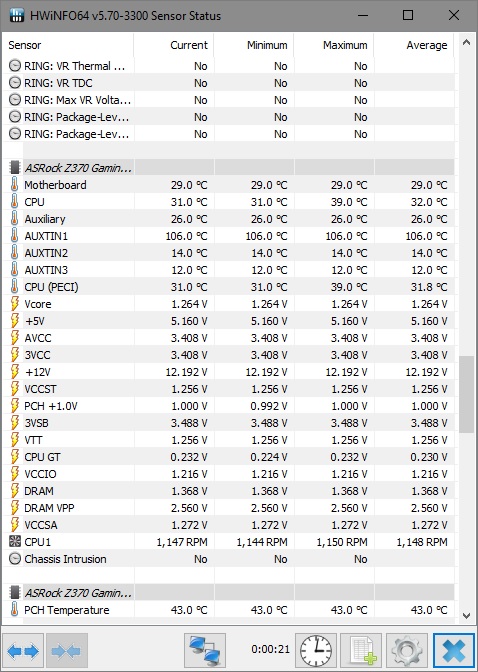The image size is (478, 672).
Task: Click the scrollbar up arrow
Action: coord(466,42)
